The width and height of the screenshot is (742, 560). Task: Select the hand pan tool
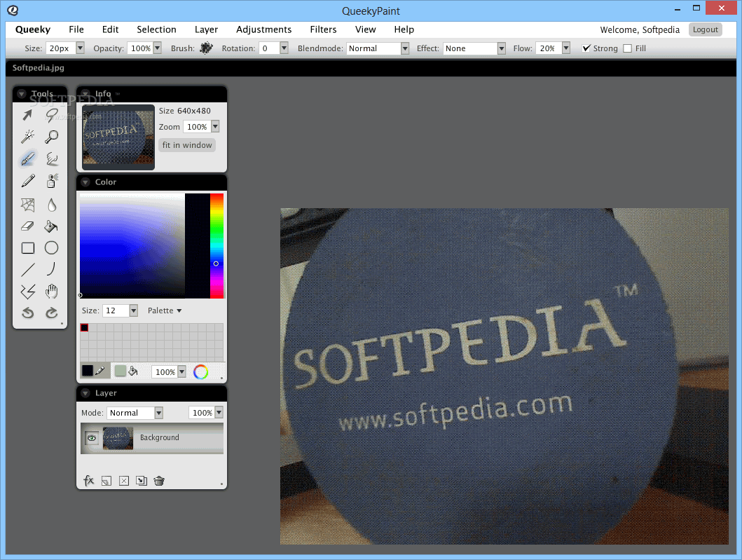point(52,292)
